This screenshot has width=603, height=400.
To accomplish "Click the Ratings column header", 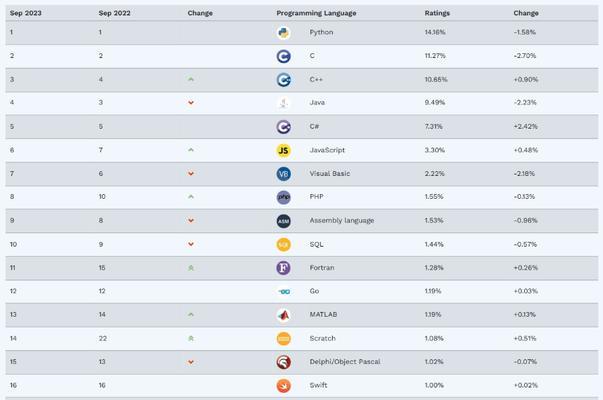I will coord(437,13).
